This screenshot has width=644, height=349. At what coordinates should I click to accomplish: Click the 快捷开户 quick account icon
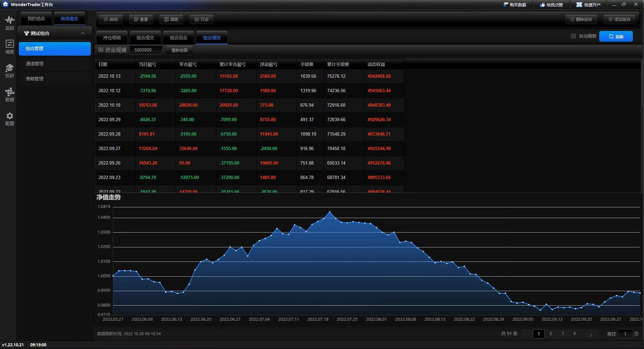pyautogui.click(x=589, y=4)
